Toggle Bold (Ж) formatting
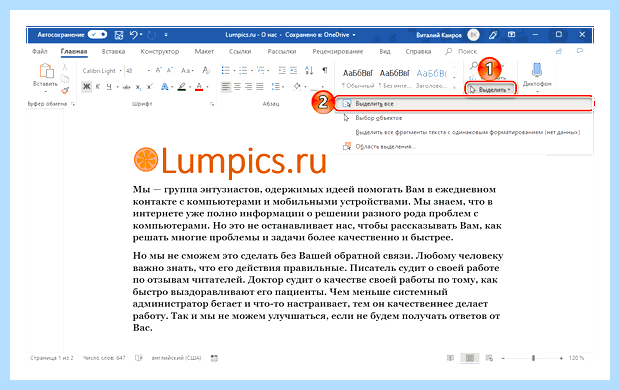The height and width of the screenshot is (390, 620). point(86,87)
